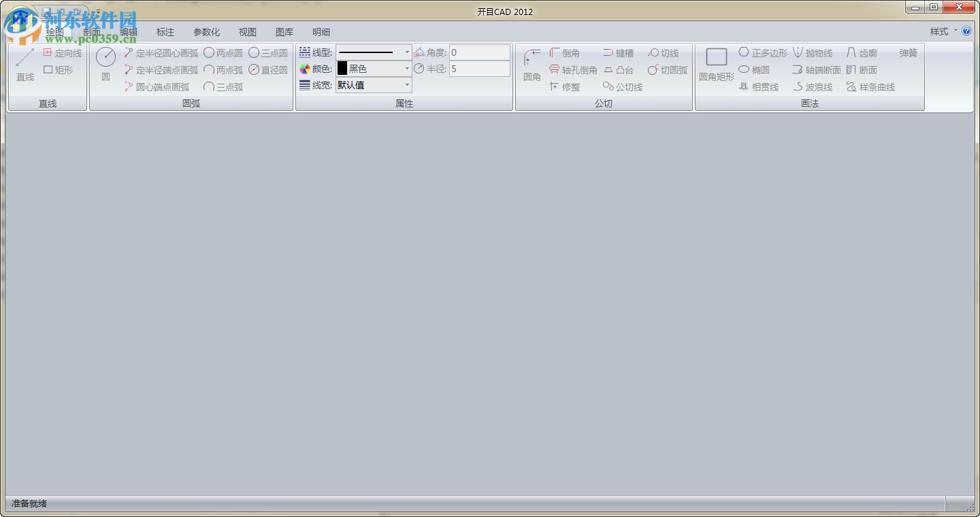
Task: Activate 定半径圆心画弧 arc tool
Action: pyautogui.click(x=161, y=53)
